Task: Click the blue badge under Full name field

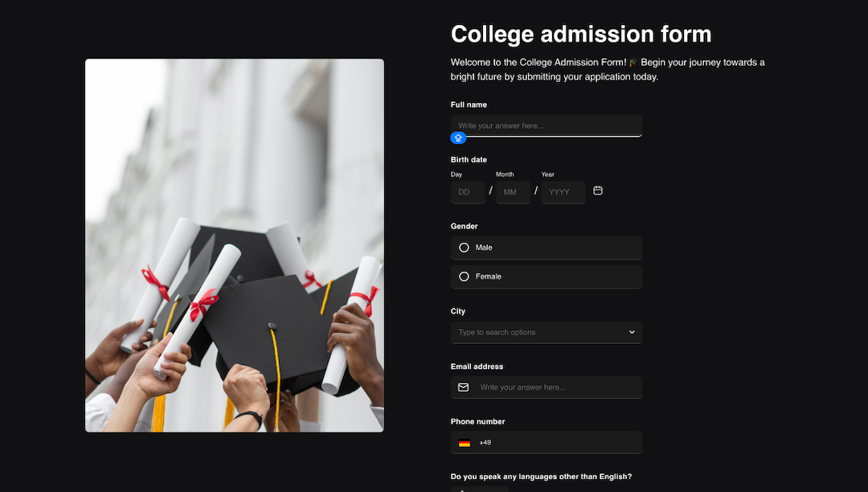Action: pyautogui.click(x=457, y=137)
